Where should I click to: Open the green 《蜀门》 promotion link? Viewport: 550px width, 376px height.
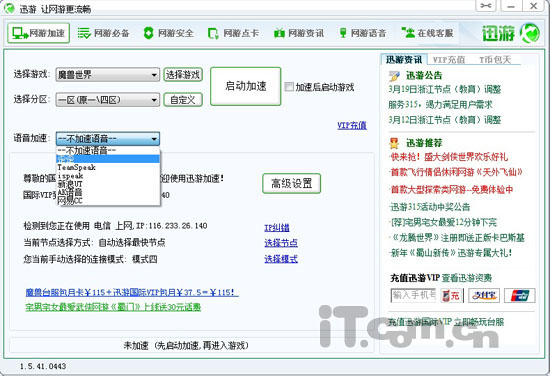113,307
